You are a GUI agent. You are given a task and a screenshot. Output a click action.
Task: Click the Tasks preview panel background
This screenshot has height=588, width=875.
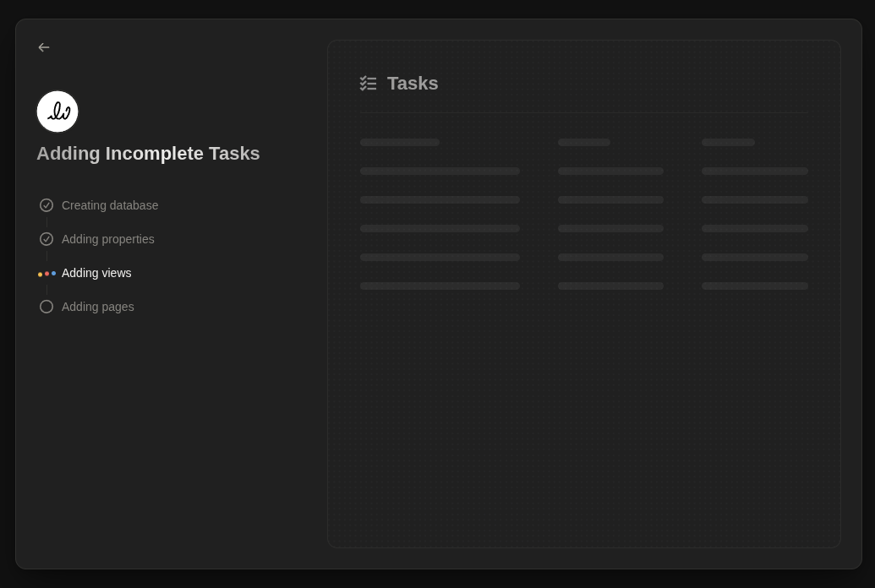(583, 422)
